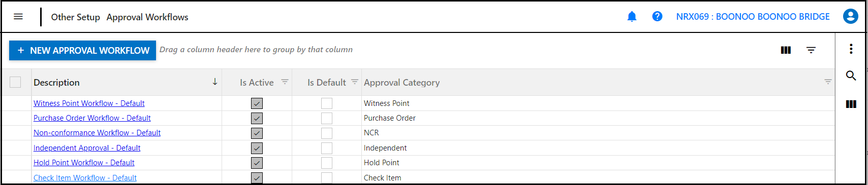This screenshot has height=185, width=868.
Task: Go to Other Setup breadcrumb
Action: point(76,17)
